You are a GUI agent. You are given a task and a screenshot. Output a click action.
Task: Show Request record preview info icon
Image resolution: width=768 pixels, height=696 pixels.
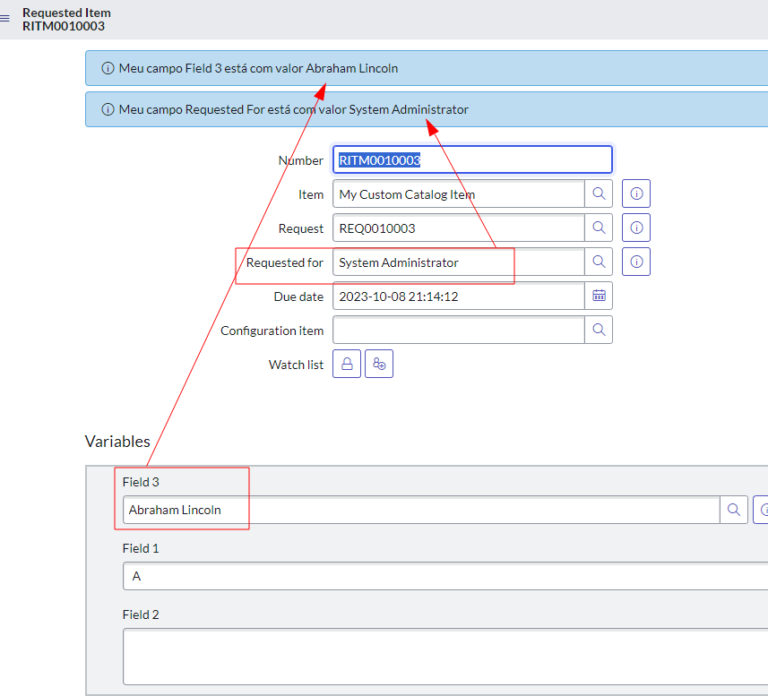point(636,228)
